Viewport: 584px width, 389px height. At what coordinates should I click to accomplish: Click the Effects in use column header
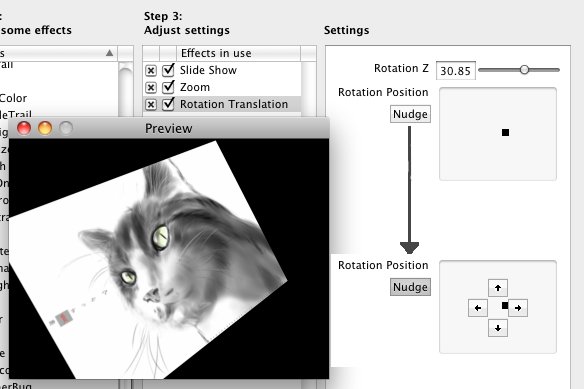238,53
